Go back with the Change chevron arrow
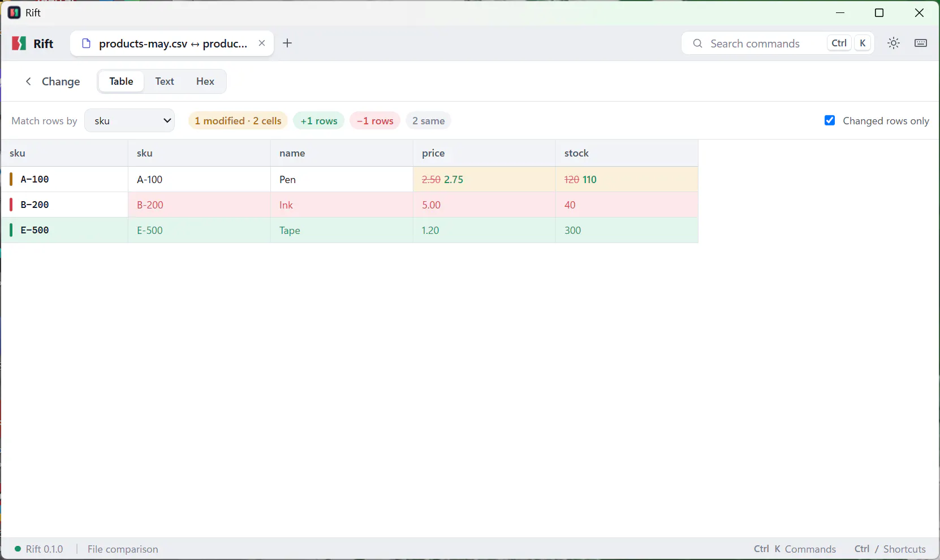Screen dimensions: 940x560 pyautogui.click(x=28, y=81)
